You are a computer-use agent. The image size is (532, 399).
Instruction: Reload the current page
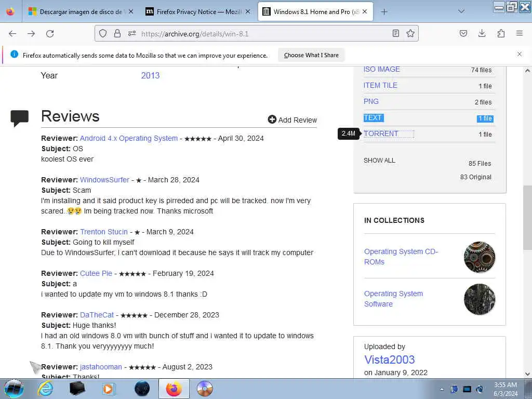point(50,34)
